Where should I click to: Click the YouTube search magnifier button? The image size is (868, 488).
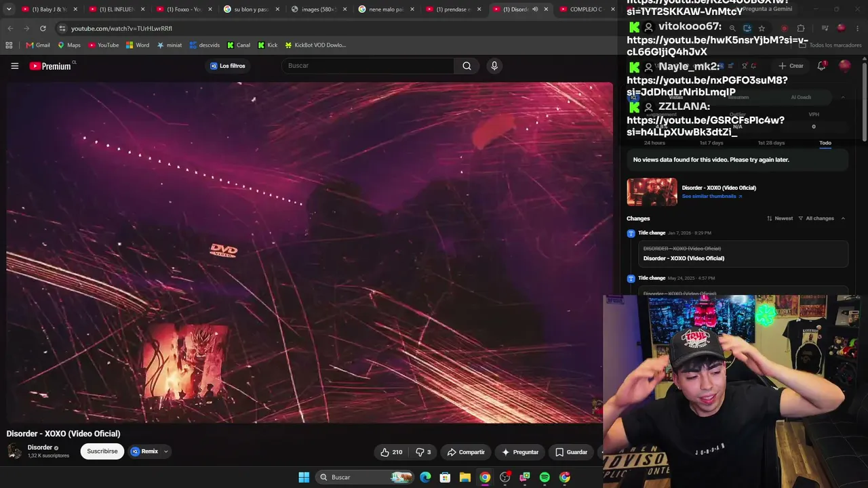point(467,66)
